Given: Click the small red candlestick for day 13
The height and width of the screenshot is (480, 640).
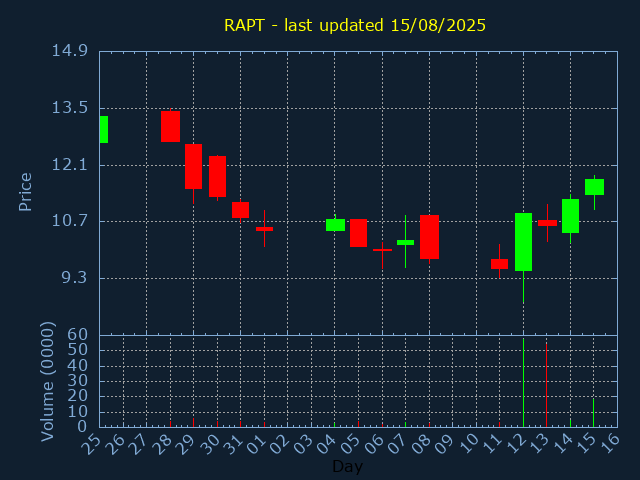Looking at the screenshot, I should pos(547,223).
